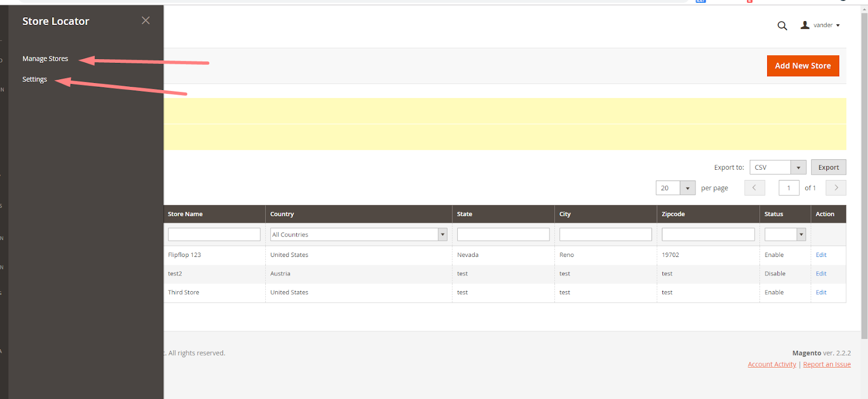Focus the Store Name filter field
Viewport: 868px width, 399px height.
coord(214,234)
